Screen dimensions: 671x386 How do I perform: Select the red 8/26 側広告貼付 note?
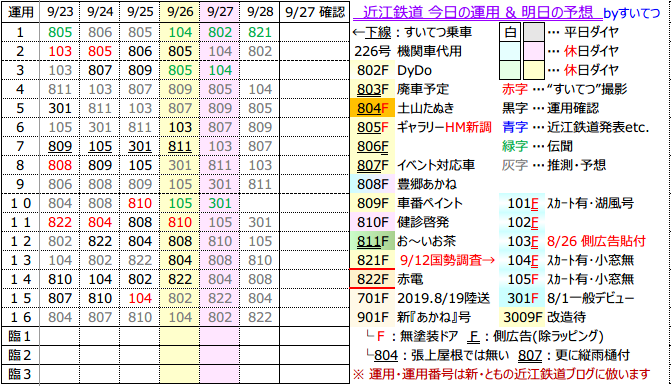[x=596, y=241]
